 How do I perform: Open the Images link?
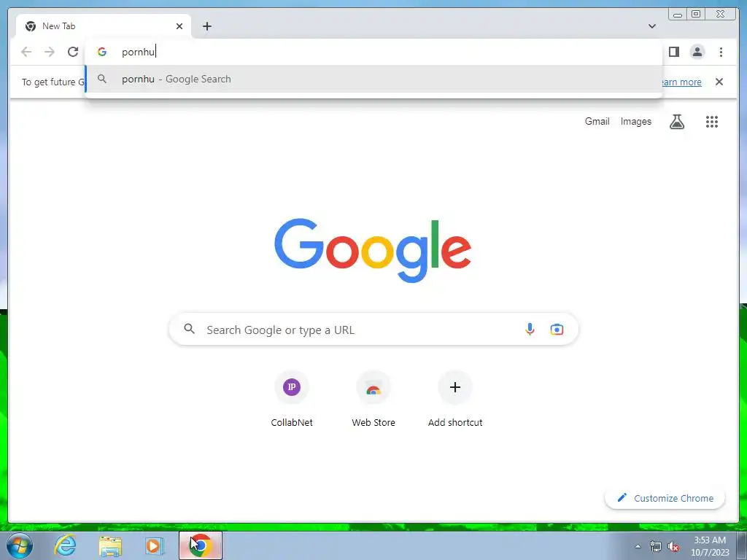635,122
